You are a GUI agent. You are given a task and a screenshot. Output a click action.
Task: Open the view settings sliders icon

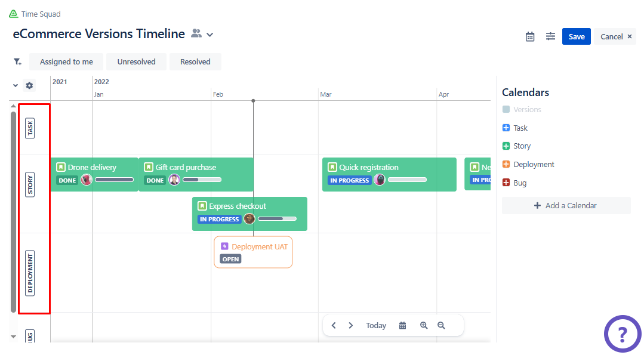click(550, 36)
